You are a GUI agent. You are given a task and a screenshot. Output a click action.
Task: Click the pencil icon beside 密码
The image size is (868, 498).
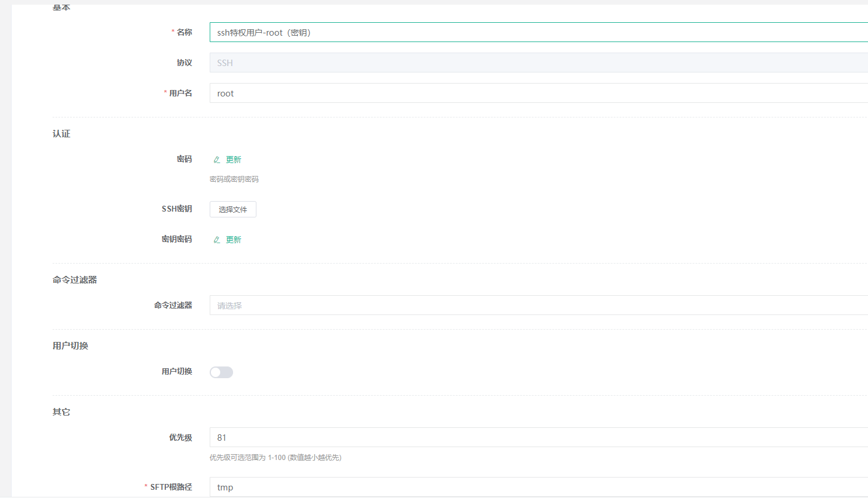(x=217, y=160)
